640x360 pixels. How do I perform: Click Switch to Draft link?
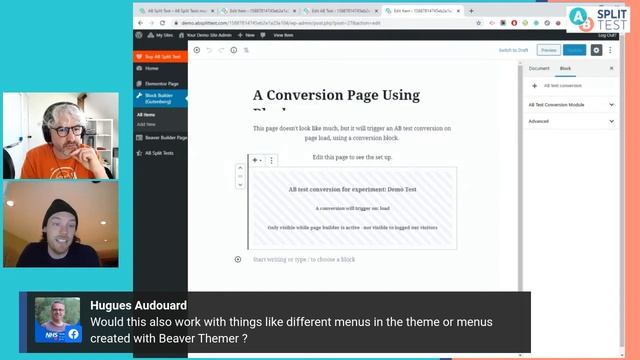(x=513, y=50)
